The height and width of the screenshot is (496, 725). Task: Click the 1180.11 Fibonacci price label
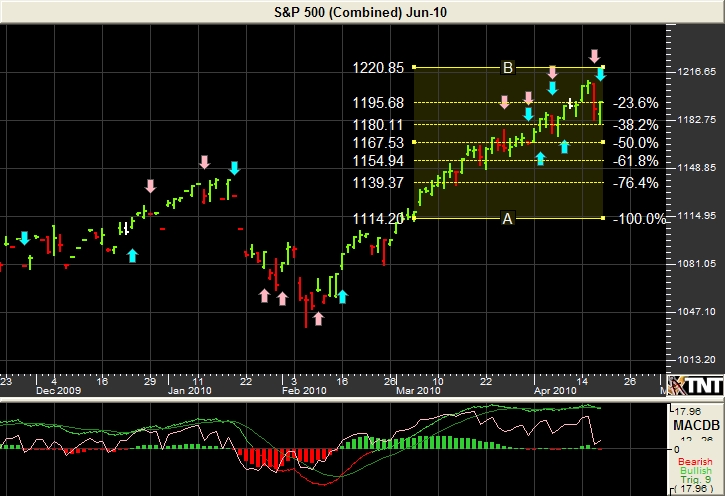tap(378, 125)
